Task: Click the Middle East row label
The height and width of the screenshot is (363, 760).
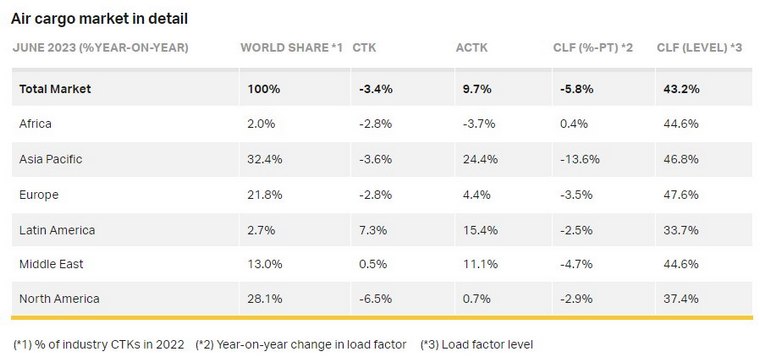Action: 51,264
